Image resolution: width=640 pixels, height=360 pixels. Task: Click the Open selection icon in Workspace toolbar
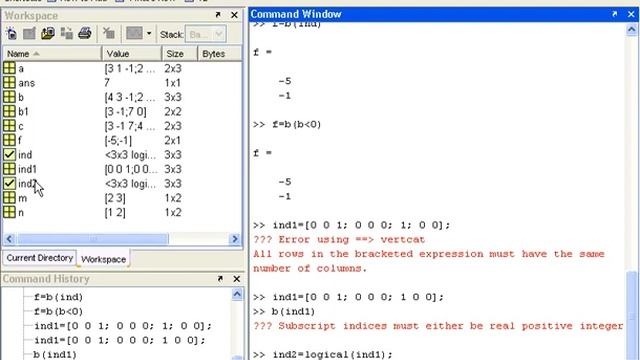point(29,33)
